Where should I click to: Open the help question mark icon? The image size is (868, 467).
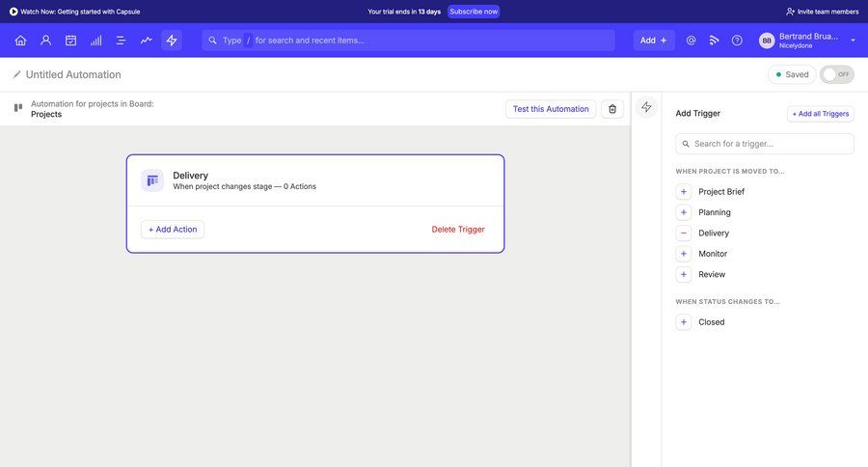737,41
